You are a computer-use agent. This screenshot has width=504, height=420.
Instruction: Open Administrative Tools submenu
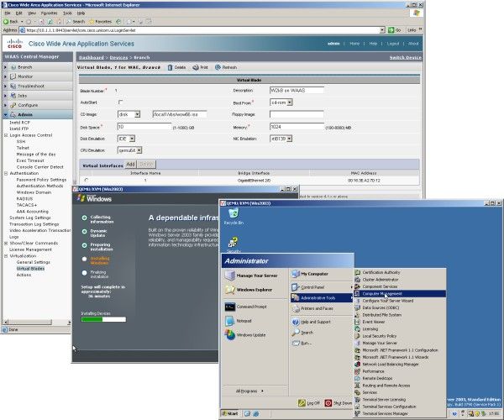tap(322, 298)
